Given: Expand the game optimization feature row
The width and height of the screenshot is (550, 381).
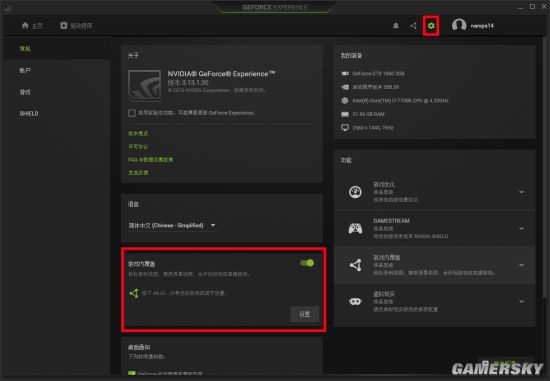Looking at the screenshot, I should pyautogui.click(x=522, y=192).
